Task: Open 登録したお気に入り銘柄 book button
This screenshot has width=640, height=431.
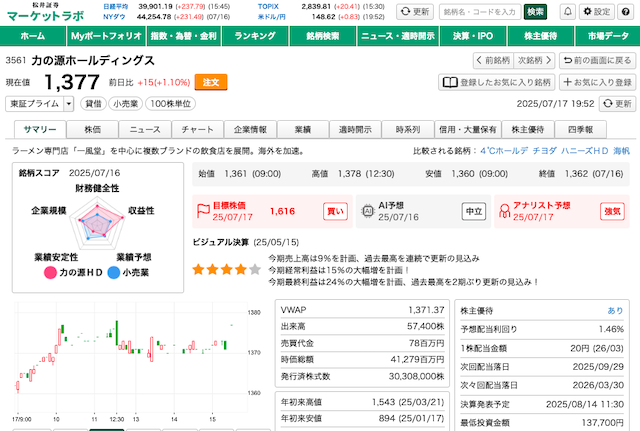Action: pos(497,82)
